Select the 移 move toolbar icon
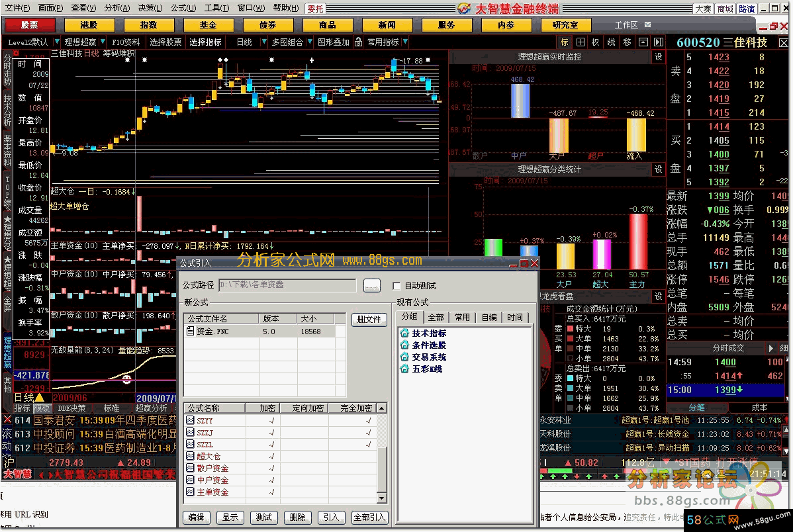 (627, 42)
